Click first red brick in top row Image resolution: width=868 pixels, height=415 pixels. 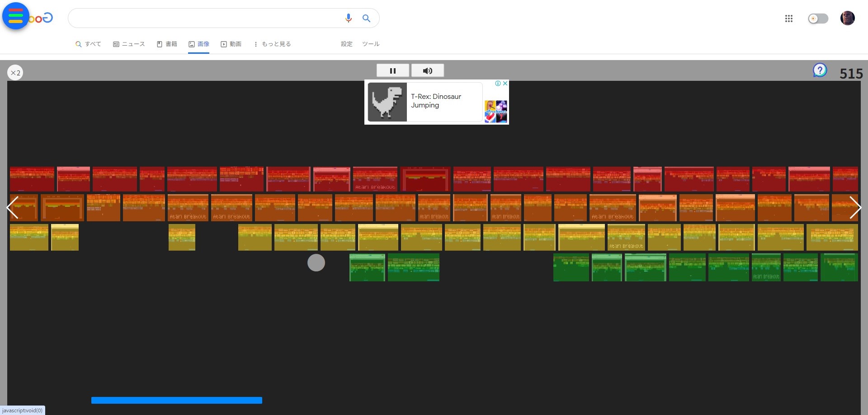[x=32, y=179]
